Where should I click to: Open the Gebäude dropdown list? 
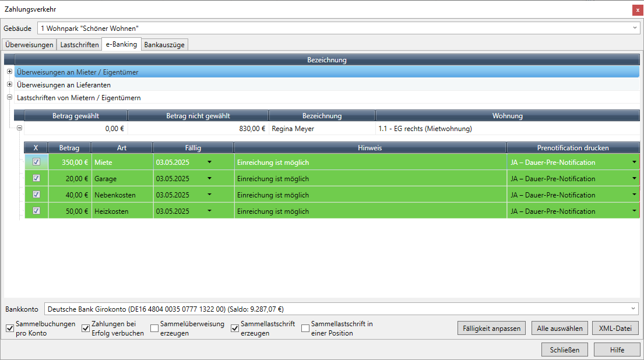635,28
